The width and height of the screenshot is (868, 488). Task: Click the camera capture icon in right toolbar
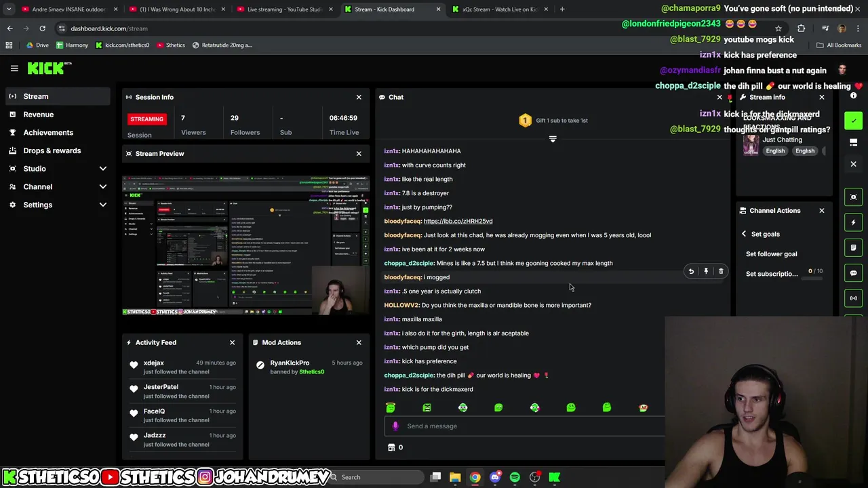point(854,197)
